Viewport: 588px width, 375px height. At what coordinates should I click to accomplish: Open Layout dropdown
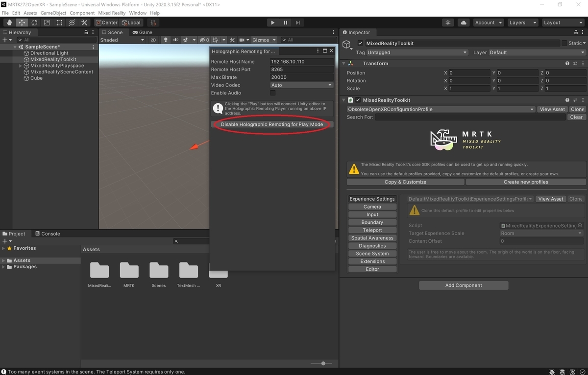563,23
